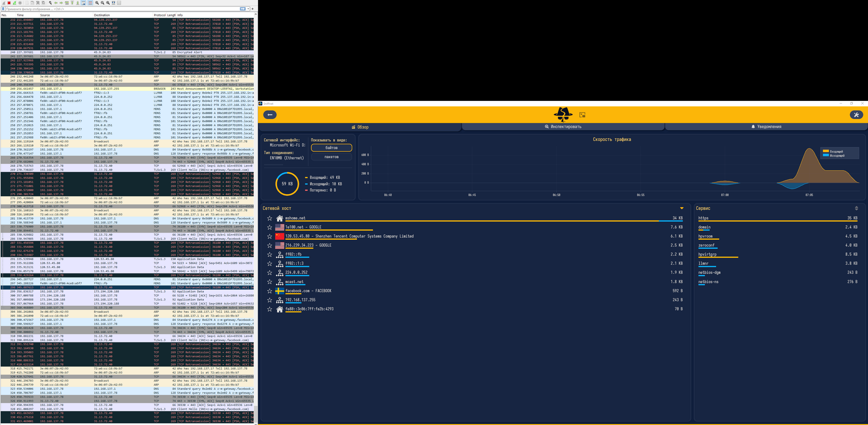Open the Уведомления tab
The image size is (868, 425).
[766, 127]
